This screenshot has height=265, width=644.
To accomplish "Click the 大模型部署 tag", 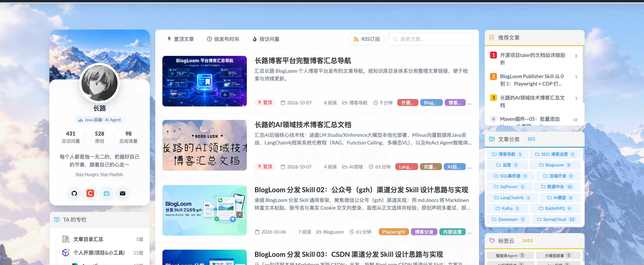I will 558,255.
